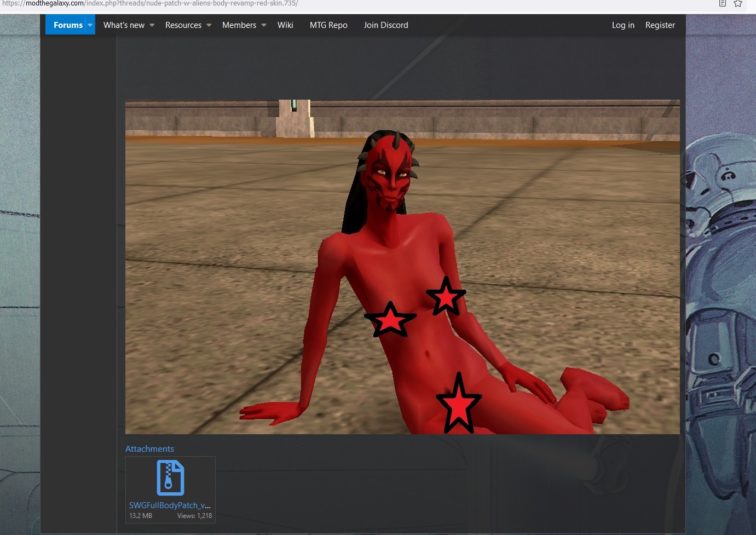Go to the Wiki page

(x=285, y=25)
